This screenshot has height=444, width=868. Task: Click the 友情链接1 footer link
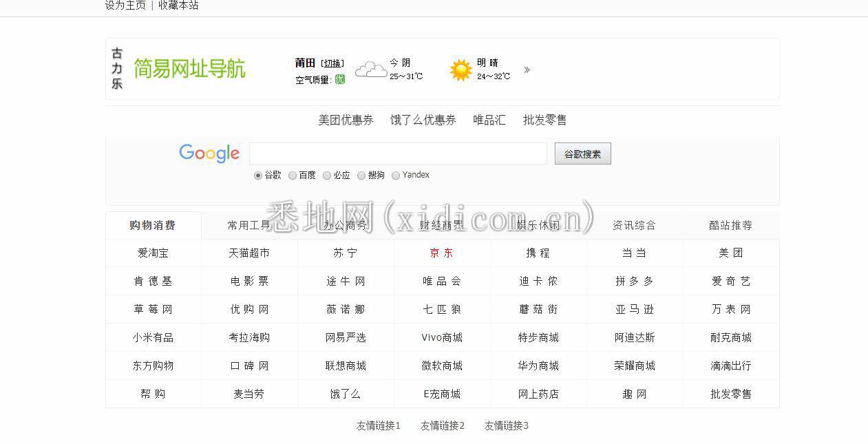[379, 426]
